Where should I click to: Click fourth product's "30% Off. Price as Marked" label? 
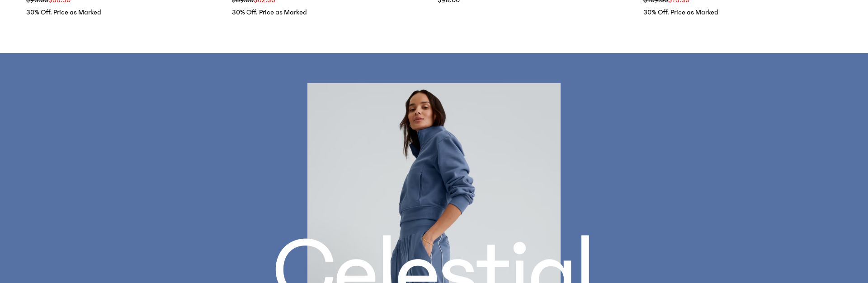(x=681, y=12)
